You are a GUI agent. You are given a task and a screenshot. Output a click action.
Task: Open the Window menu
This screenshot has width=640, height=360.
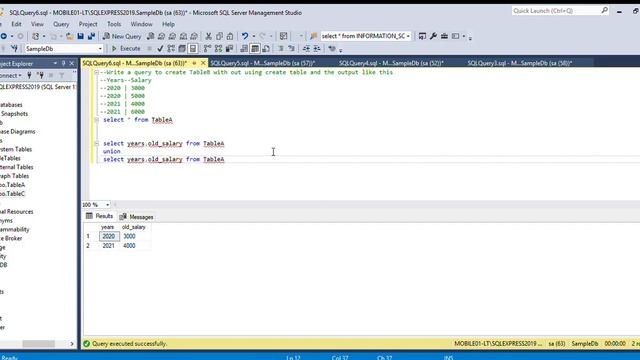[x=141, y=24]
